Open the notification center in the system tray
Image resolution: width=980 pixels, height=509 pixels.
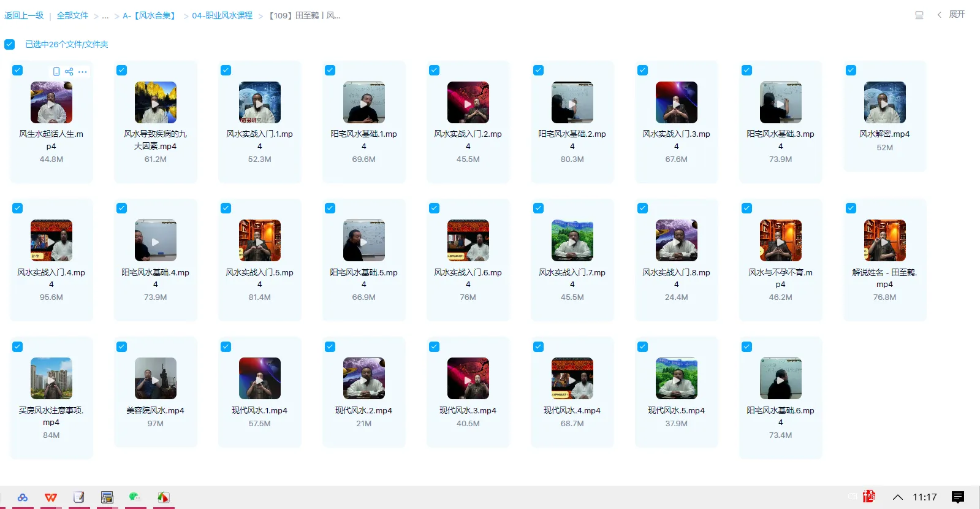point(957,497)
